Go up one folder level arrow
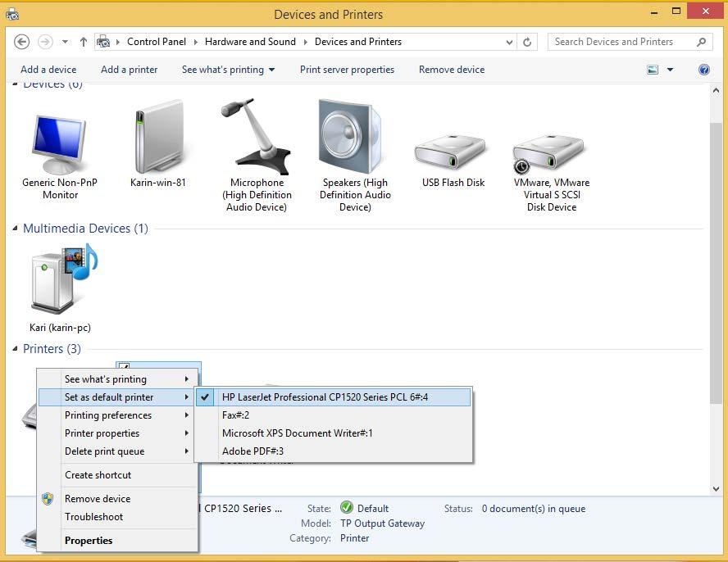 (84, 43)
